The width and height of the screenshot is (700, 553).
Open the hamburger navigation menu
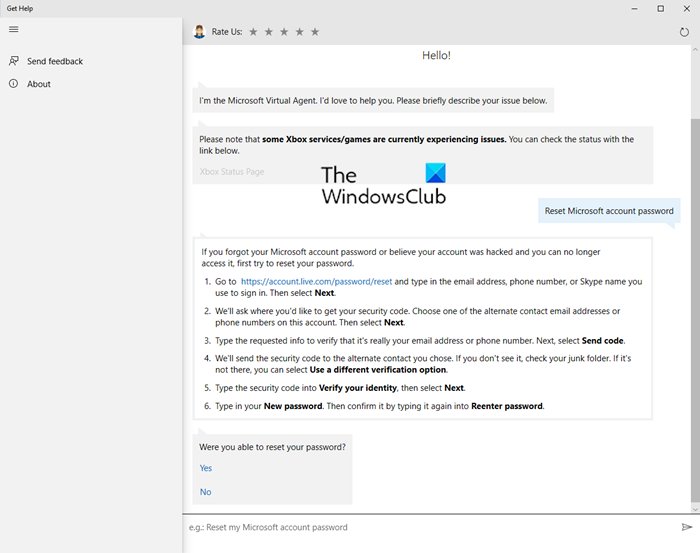(x=14, y=29)
